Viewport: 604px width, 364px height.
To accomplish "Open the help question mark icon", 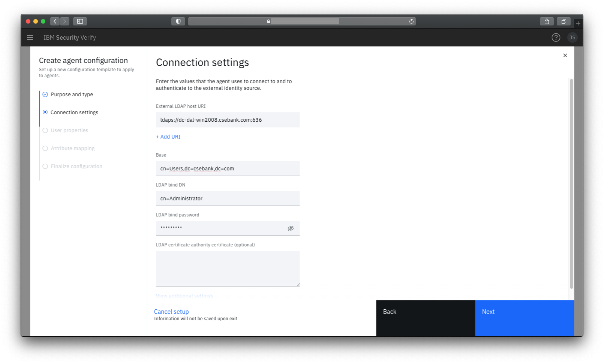I will [x=556, y=37].
